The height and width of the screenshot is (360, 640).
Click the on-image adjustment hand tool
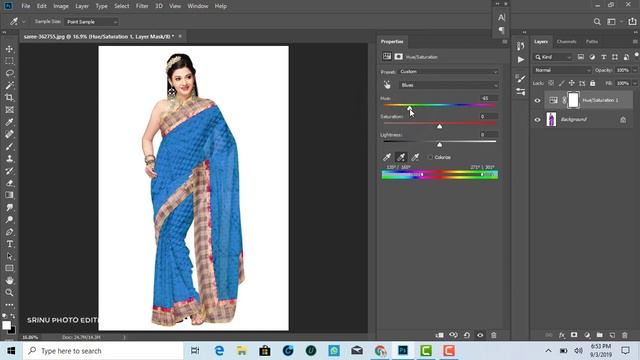click(387, 85)
